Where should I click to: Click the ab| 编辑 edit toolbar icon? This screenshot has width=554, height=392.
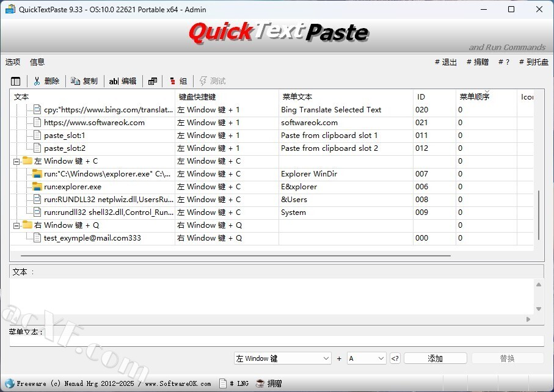[114, 81]
